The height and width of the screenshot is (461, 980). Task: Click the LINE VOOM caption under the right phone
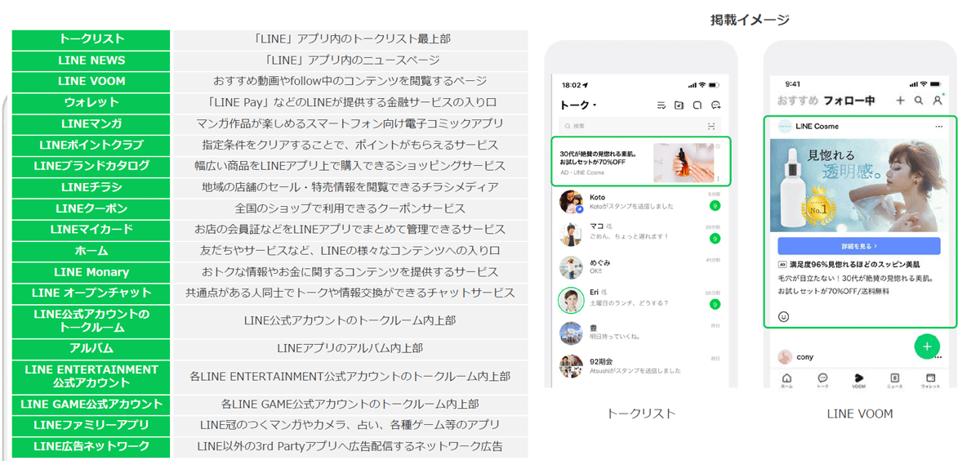860,414
